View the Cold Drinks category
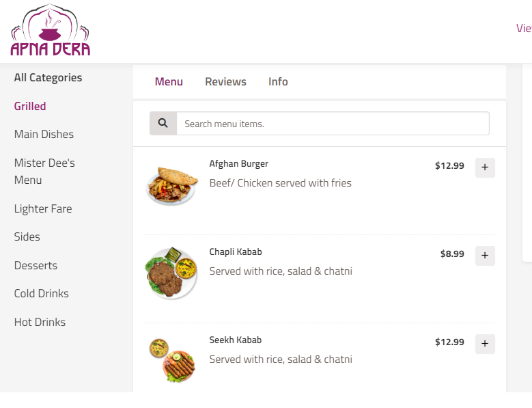Image resolution: width=532 pixels, height=408 pixels. coord(42,294)
